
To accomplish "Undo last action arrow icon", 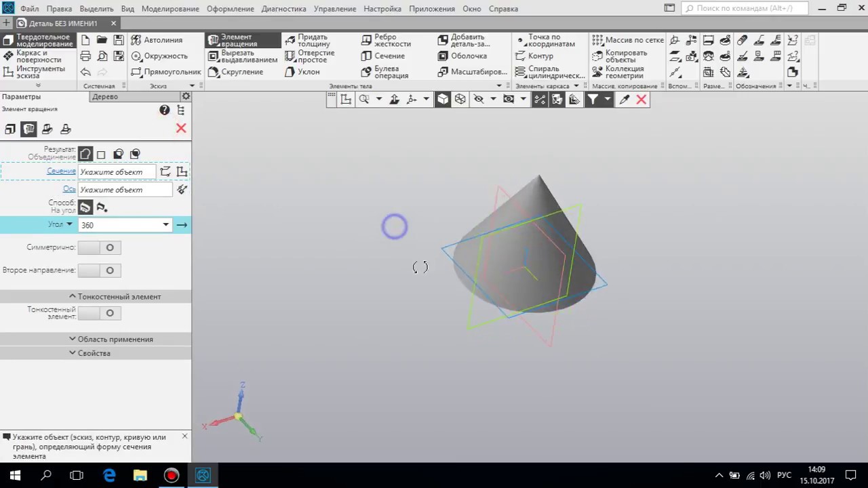I will coord(85,71).
